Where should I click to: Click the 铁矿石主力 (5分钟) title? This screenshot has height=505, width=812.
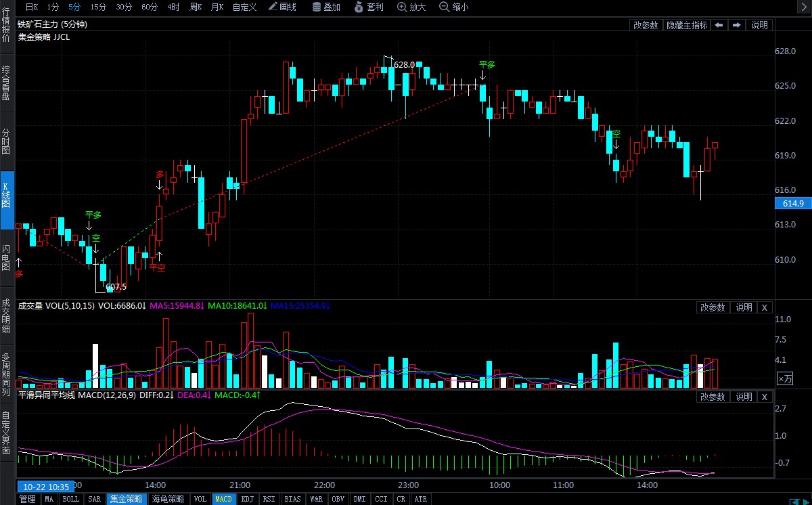(52, 24)
